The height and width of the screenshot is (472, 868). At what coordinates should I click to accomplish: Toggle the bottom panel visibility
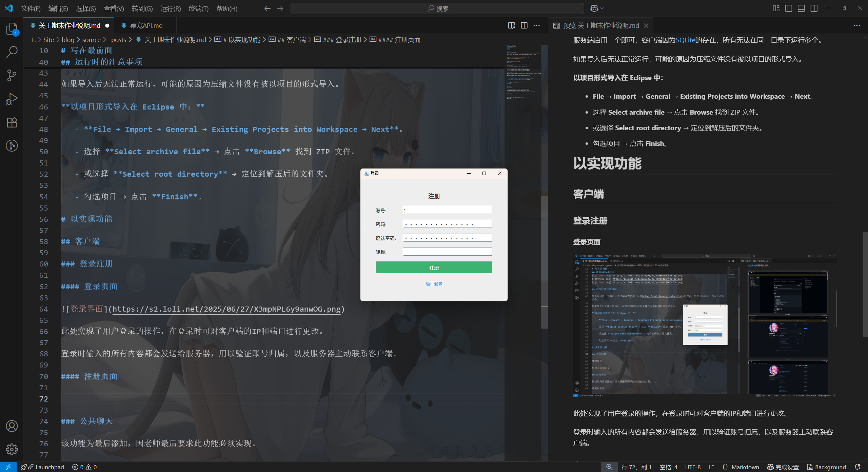[801, 8]
